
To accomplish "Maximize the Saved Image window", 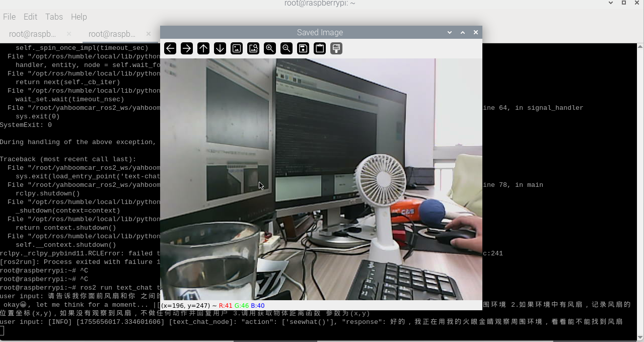I will tap(463, 32).
